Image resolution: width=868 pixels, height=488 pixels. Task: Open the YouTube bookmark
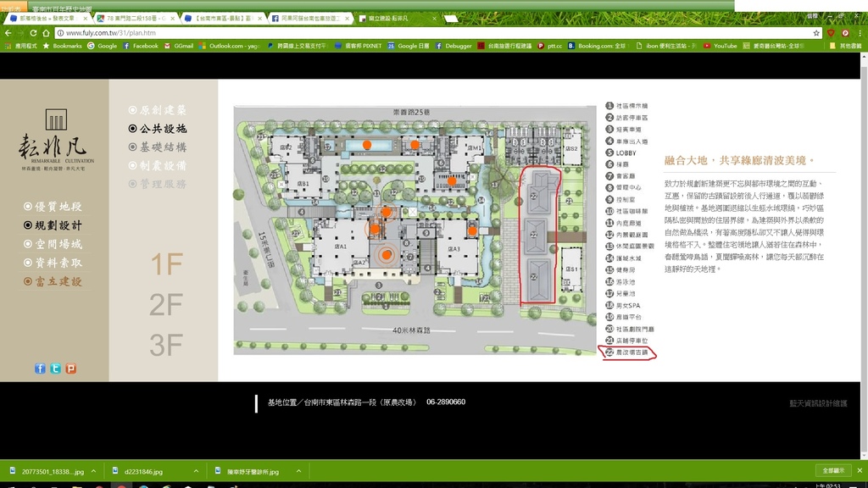[721, 46]
